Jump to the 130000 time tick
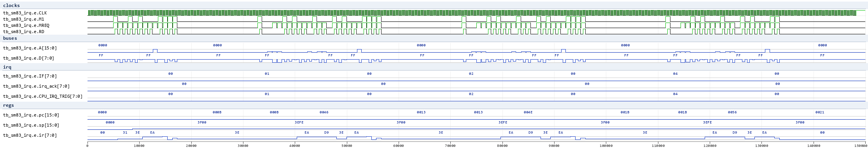Screen dimensions: 868x150 (x=761, y=146)
